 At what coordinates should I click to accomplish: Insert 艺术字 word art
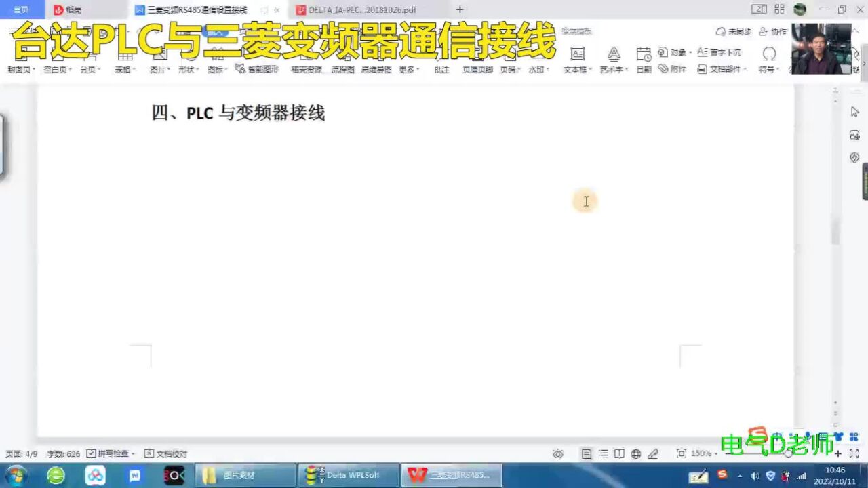pos(614,61)
